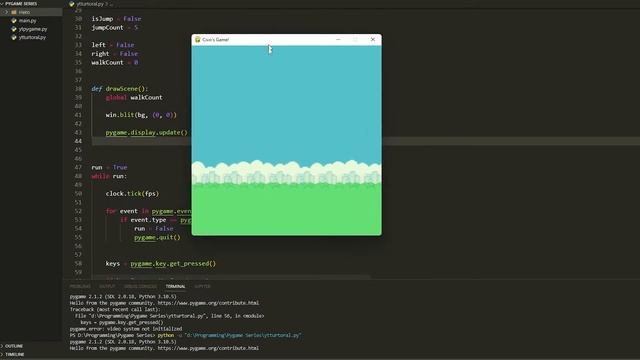
Task: Switch to the PROBLEMS panel tab
Action: coord(80,287)
